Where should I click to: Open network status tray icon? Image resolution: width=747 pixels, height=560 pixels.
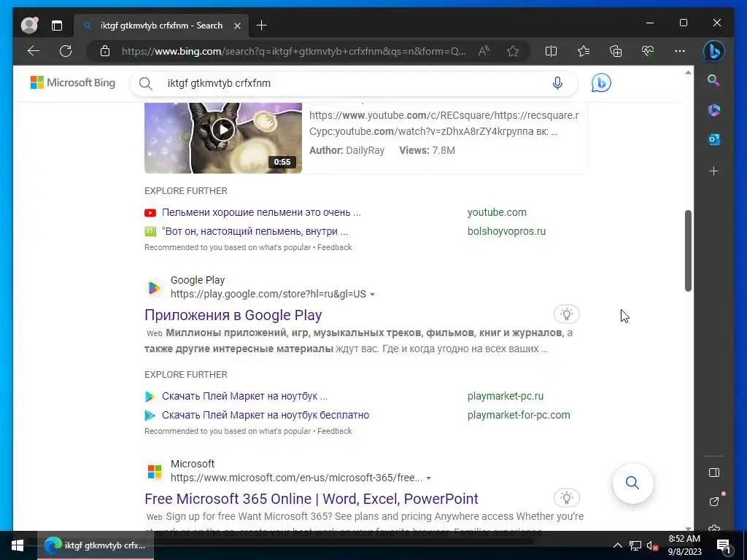pos(635,545)
